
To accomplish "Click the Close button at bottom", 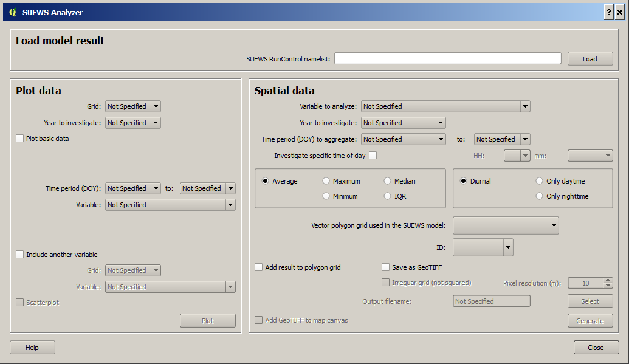I will (596, 348).
